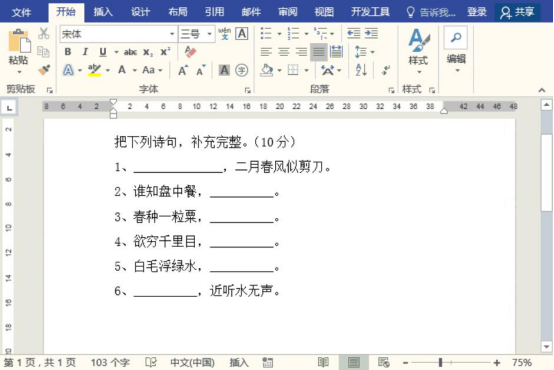Open the Paragraph dialog launcher

tap(391, 90)
